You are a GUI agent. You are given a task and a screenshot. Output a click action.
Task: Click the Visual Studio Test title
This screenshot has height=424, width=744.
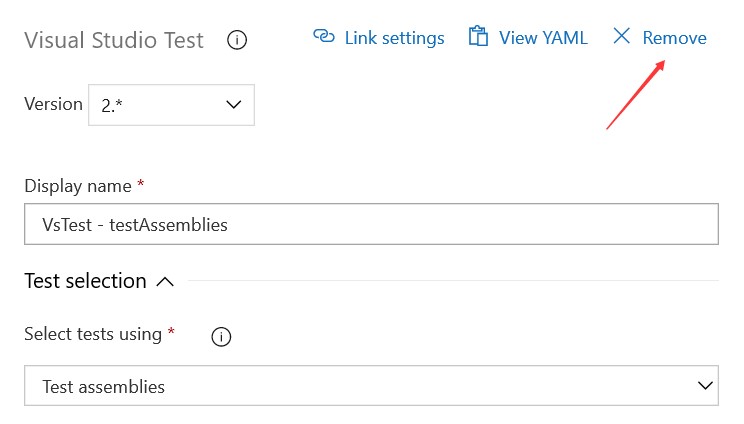pos(114,40)
